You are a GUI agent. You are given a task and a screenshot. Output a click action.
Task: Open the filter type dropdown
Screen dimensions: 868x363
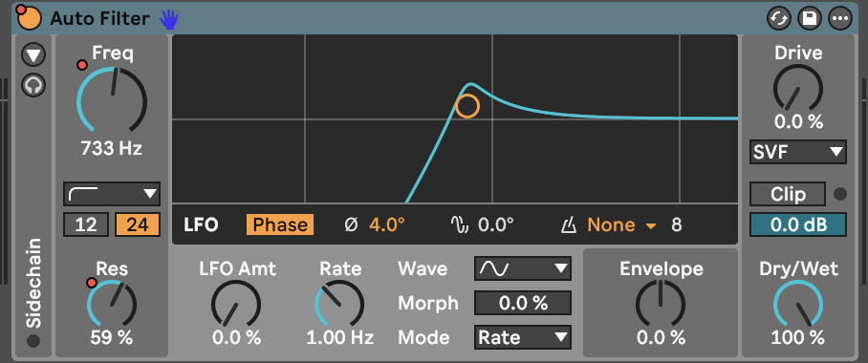point(112,194)
